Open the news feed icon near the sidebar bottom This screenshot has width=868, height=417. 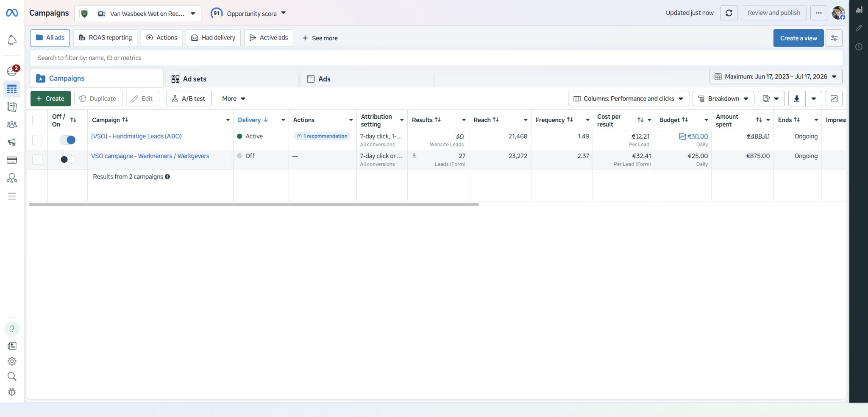tap(12, 346)
